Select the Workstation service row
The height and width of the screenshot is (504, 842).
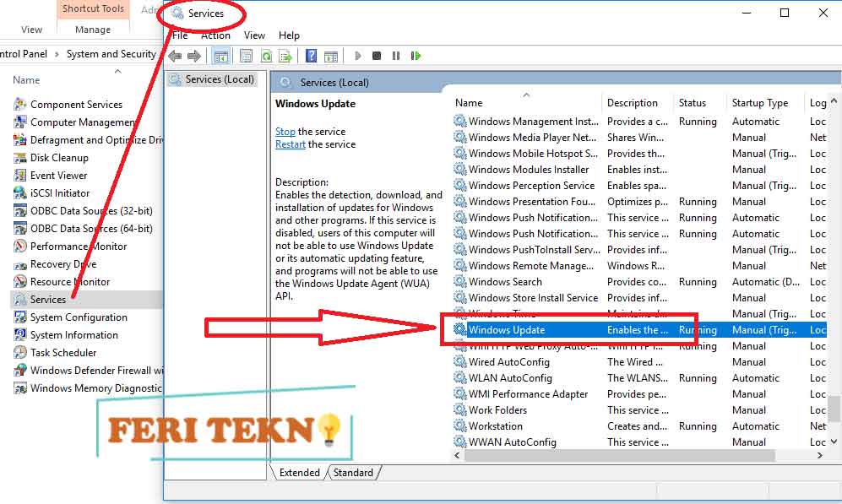click(x=639, y=426)
